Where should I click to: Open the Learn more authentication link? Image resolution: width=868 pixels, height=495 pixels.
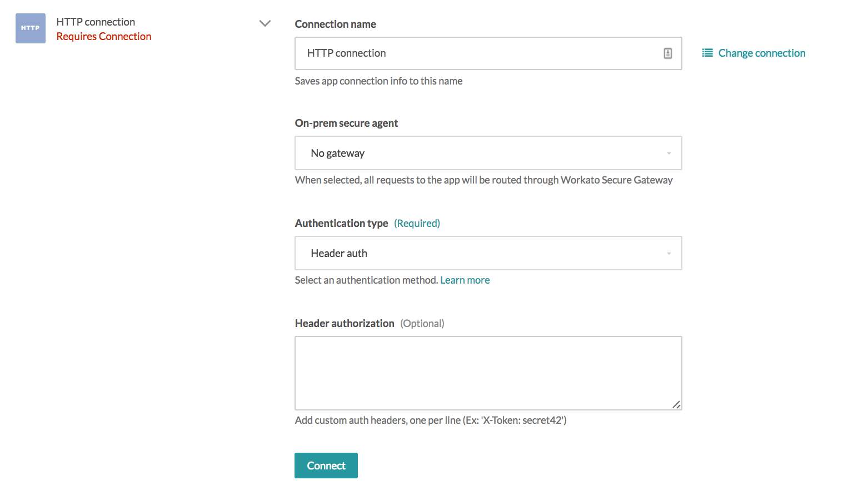(x=465, y=280)
